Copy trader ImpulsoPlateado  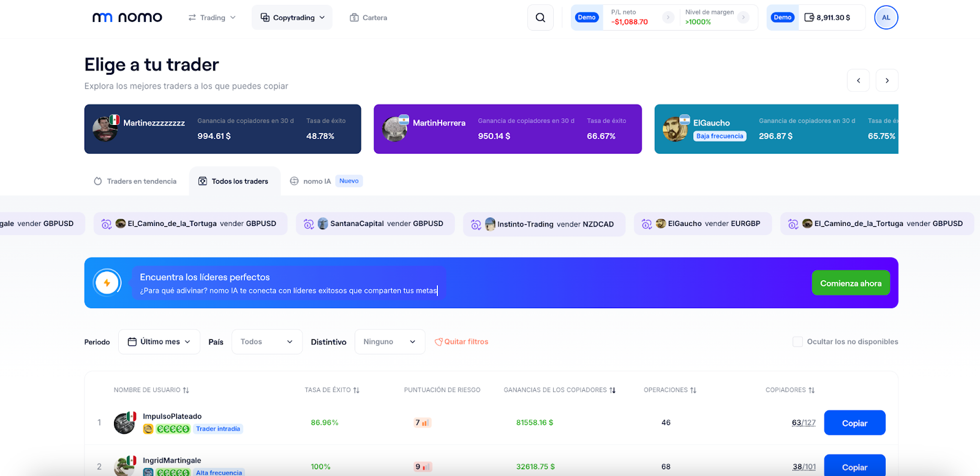tap(854, 423)
